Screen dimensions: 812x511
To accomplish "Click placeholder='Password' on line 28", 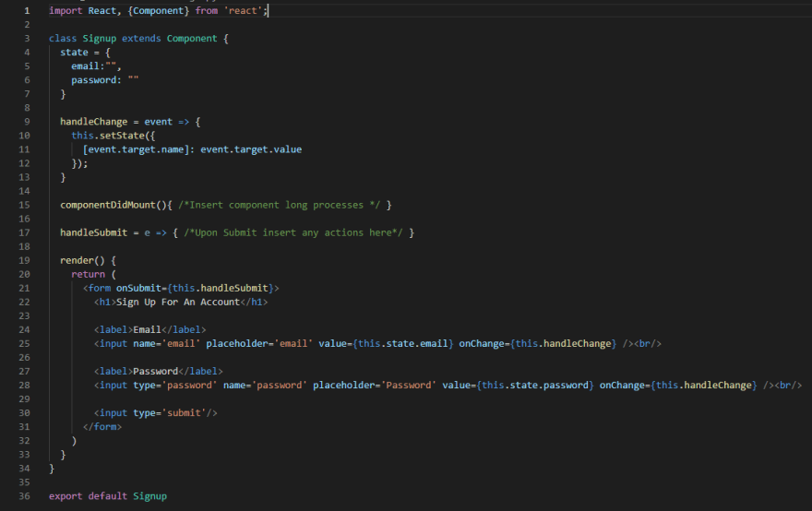I will click(x=375, y=386).
